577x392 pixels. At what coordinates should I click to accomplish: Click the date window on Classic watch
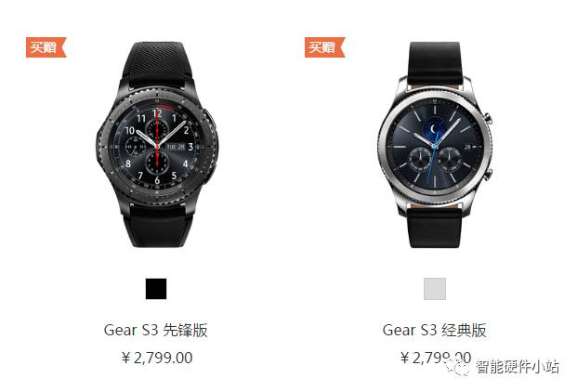[467, 147]
